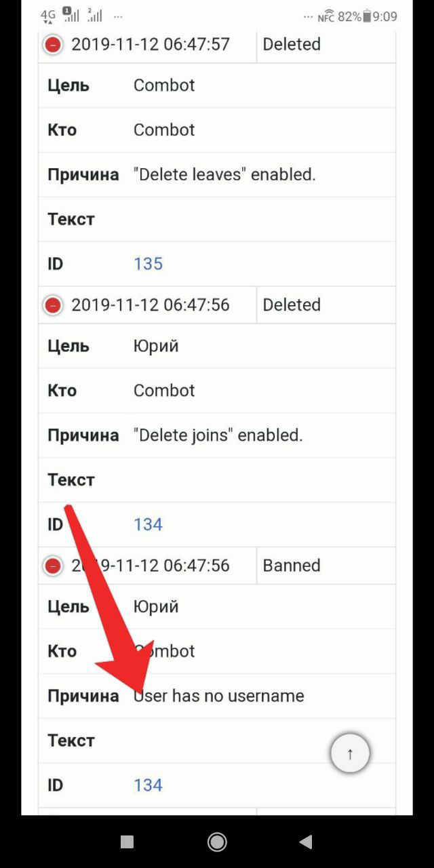Collapse the 06:47:57 Deleted log entry

52,45
